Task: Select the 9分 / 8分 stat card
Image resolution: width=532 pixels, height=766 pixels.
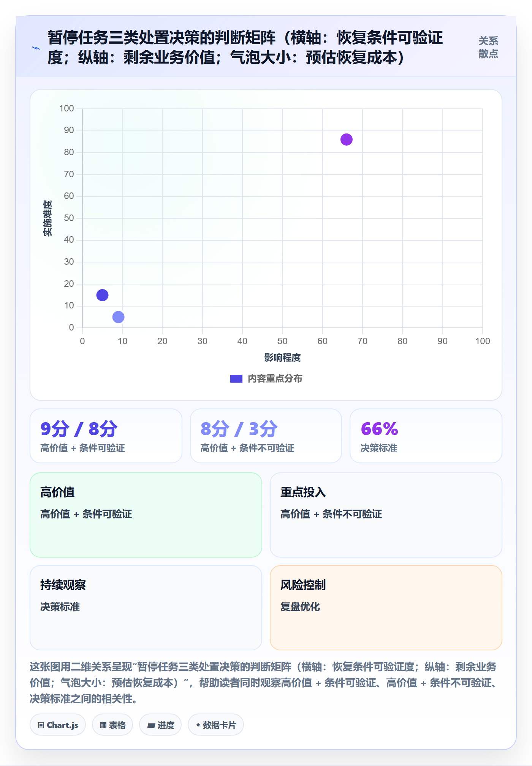Action: pyautogui.click(x=106, y=436)
